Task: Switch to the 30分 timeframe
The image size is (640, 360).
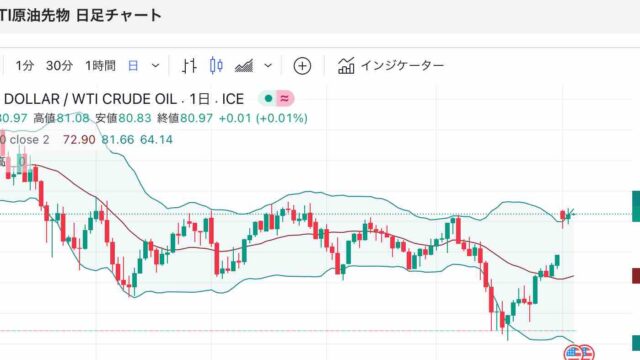Action: click(59, 66)
